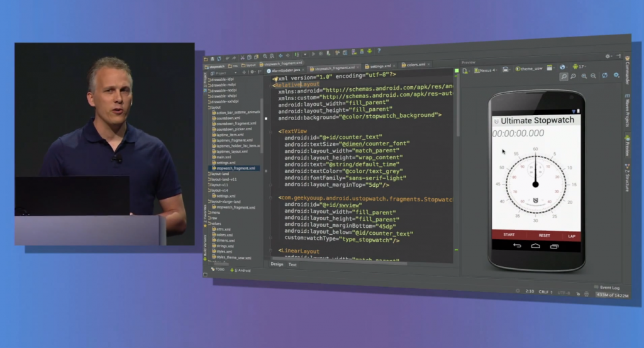Click the Redo arrow icon
The width and height of the screenshot is (644, 348).
(x=234, y=58)
